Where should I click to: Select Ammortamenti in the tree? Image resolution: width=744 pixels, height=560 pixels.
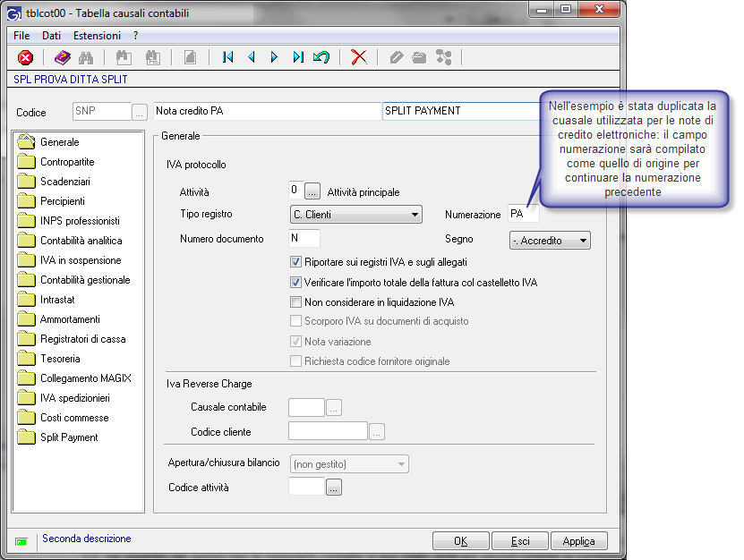coord(70,319)
